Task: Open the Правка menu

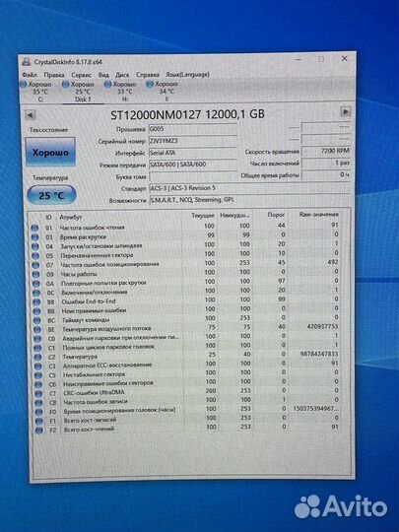Action: (x=54, y=75)
